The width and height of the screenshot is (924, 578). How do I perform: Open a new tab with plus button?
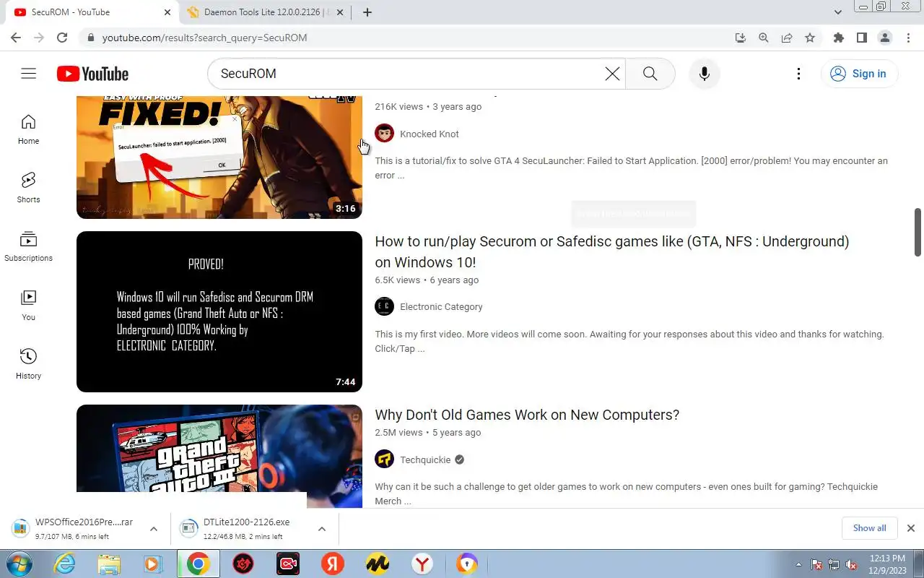click(367, 12)
